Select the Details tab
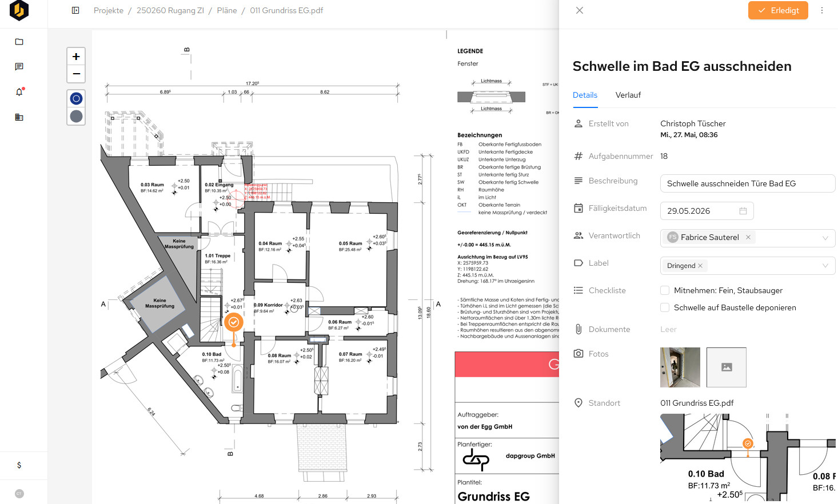 point(585,95)
